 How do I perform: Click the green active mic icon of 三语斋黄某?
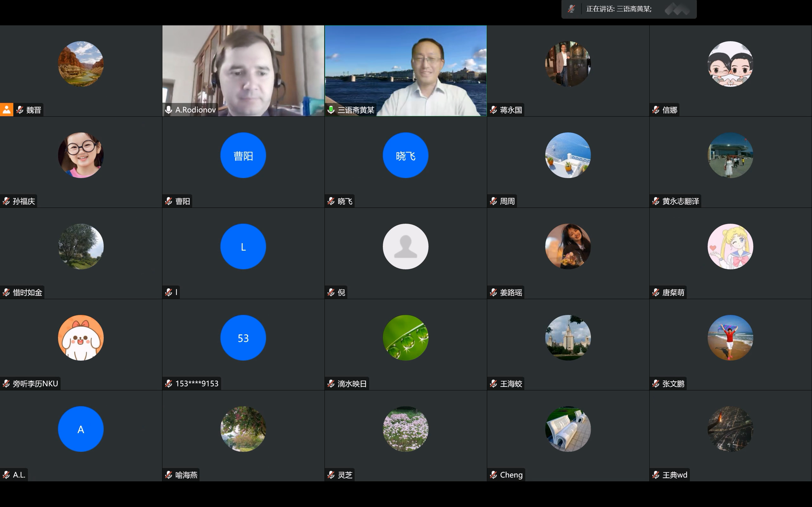331,110
